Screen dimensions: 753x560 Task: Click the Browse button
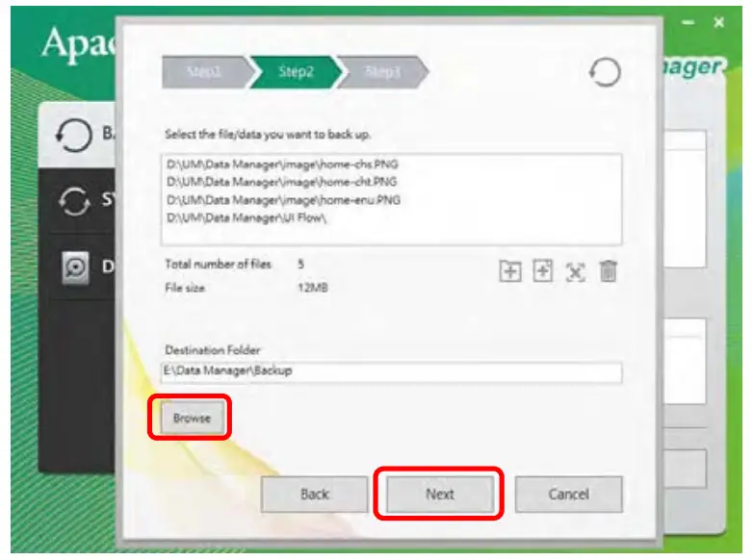tap(192, 418)
